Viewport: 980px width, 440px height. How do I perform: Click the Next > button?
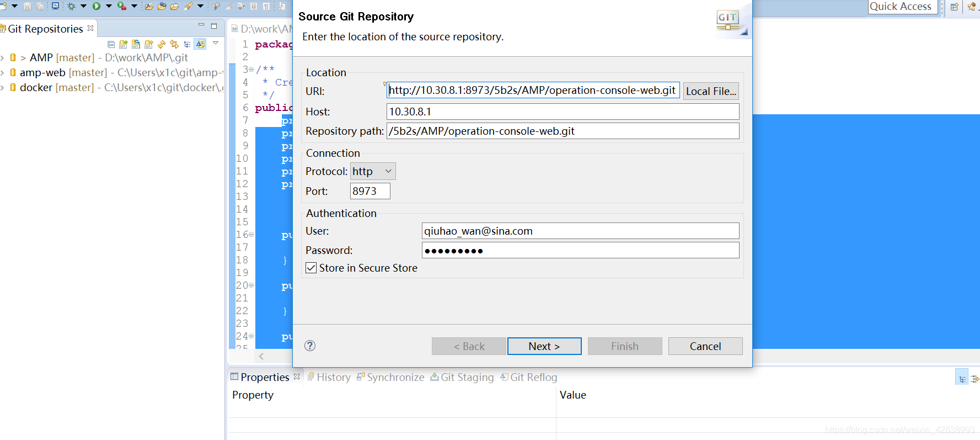click(x=544, y=346)
